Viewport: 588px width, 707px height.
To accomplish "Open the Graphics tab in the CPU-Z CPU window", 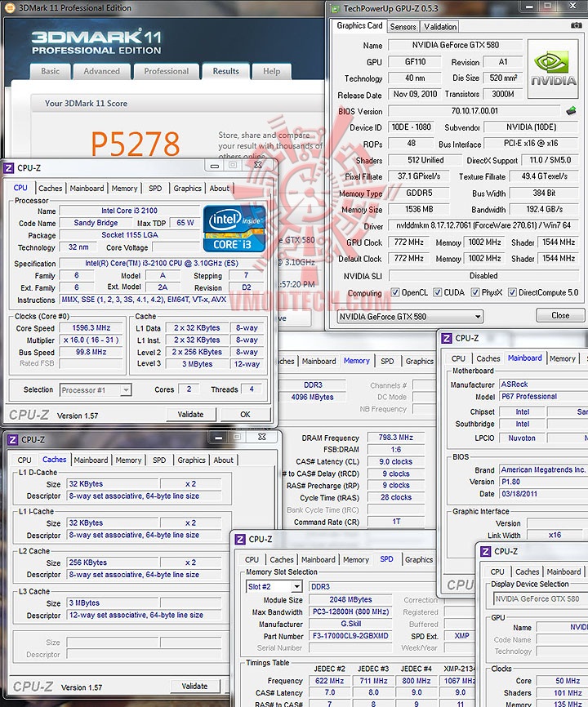I will 187,189.
